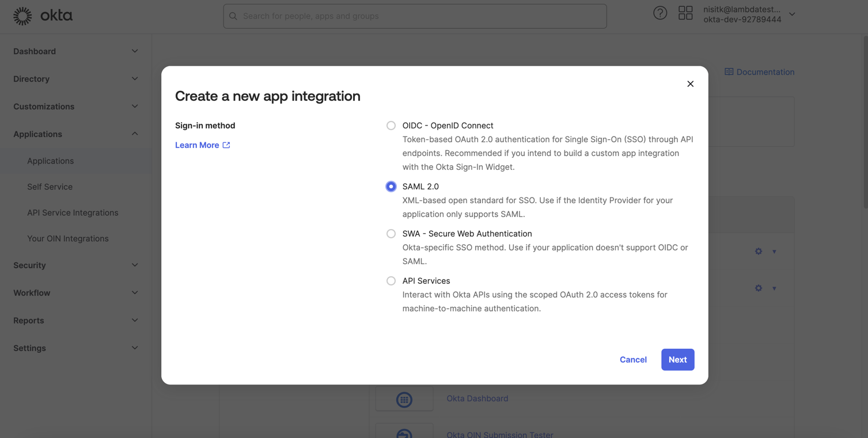Click the search magnifier icon
This screenshot has height=438, width=868.
tap(233, 16)
